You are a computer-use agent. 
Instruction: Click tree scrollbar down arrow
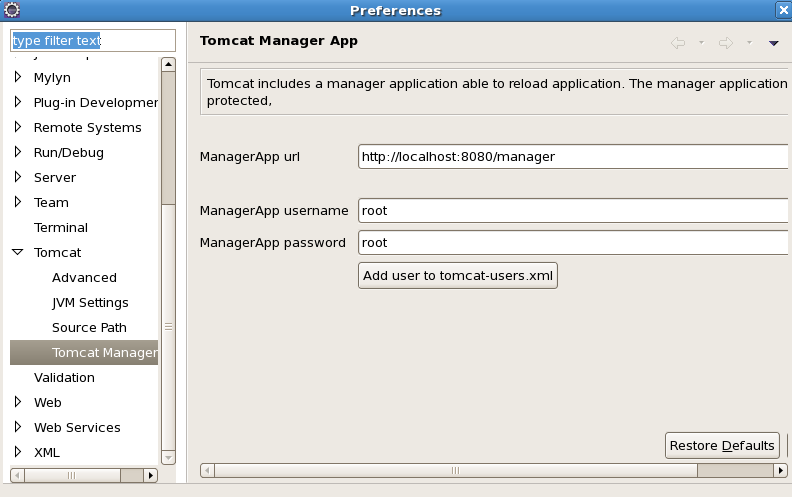[168, 458]
